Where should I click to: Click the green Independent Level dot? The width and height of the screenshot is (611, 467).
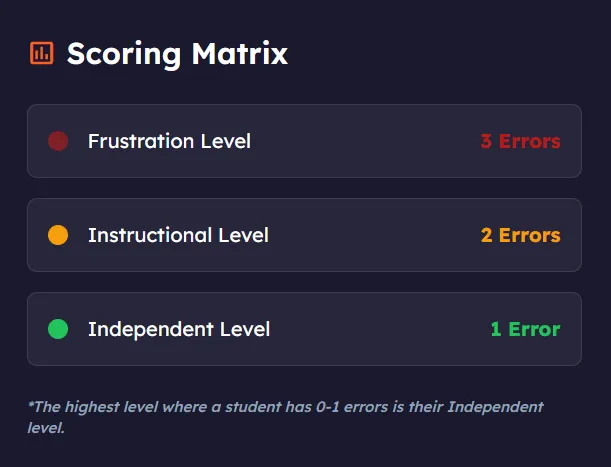[58, 329]
